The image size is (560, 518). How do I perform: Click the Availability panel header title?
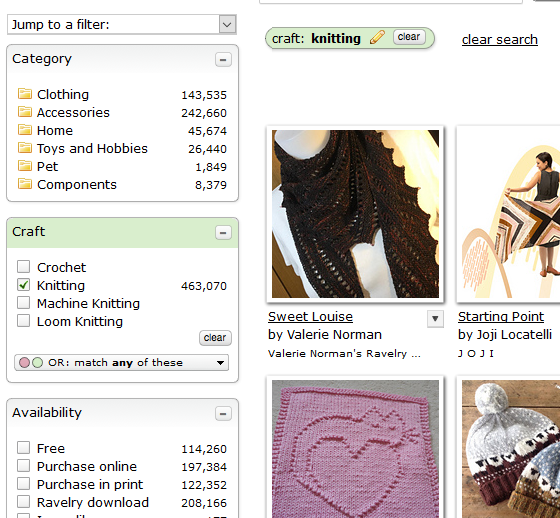[x=47, y=413]
